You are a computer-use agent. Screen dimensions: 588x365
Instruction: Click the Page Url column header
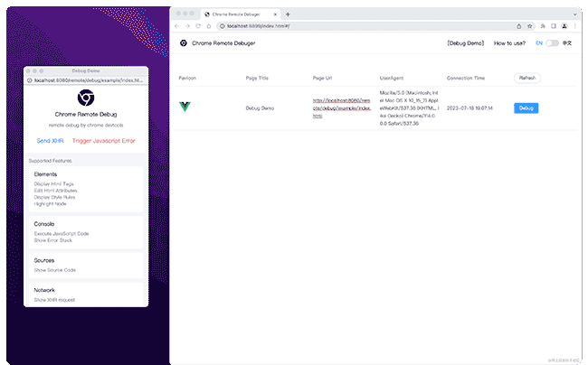pyautogui.click(x=322, y=78)
